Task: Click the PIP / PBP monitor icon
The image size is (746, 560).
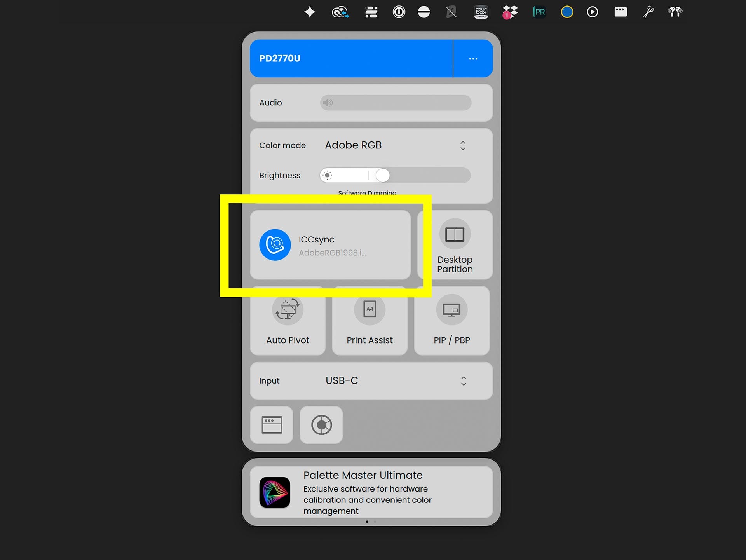Action: pos(451,310)
